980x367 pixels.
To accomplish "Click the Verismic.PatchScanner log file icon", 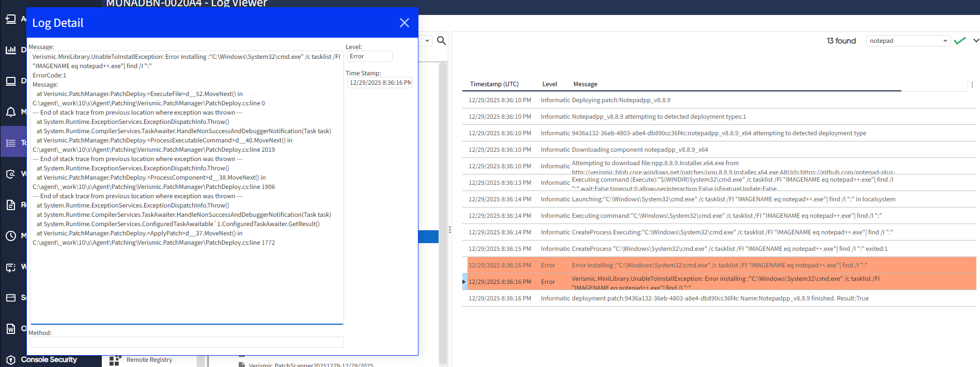I will tap(242, 364).
